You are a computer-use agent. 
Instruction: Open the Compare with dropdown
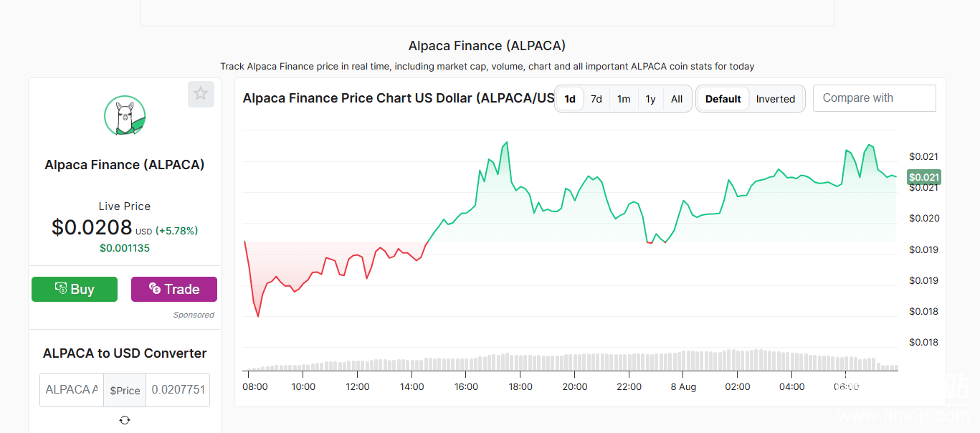coord(874,98)
